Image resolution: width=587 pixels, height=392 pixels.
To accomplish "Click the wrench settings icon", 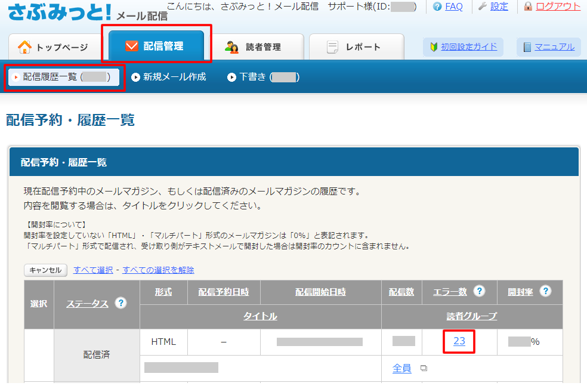I will 483,6.
